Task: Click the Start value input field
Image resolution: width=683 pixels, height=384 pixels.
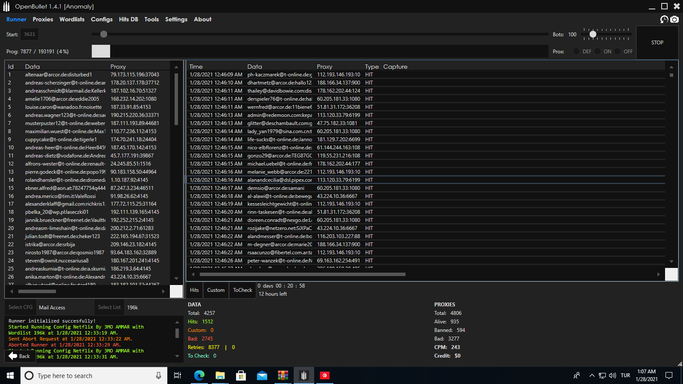Action: point(29,34)
